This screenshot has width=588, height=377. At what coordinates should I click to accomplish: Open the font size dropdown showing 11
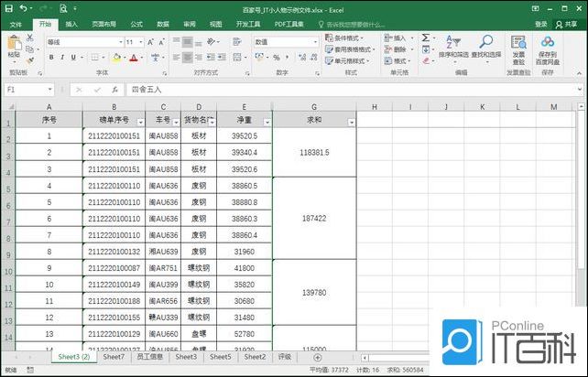141,42
